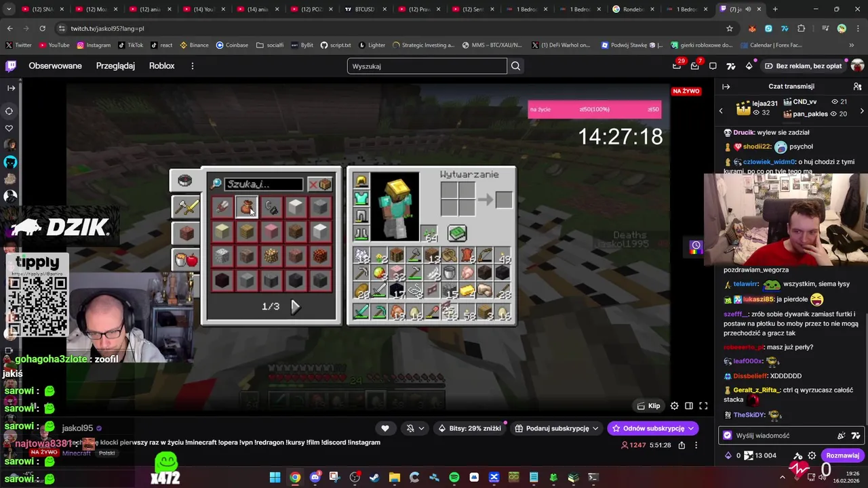Screen dimensions: 868x488
Task: Enter fullscreen on the video player
Action: (x=703, y=406)
